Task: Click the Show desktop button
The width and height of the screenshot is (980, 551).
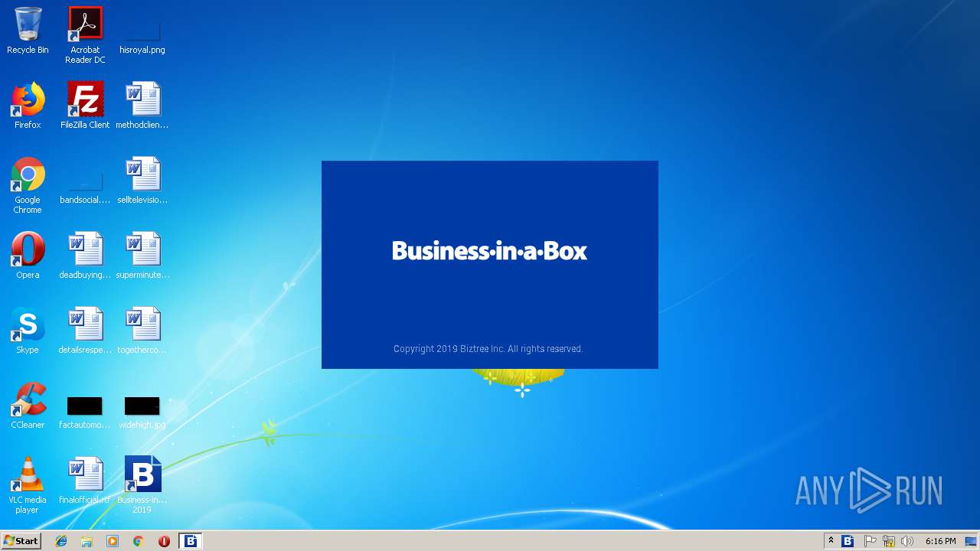Action: 972,541
